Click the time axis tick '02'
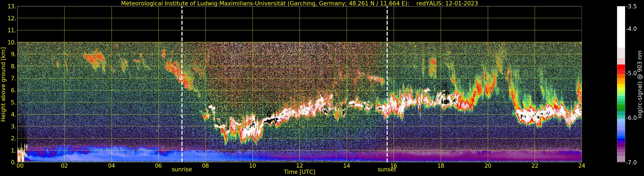 (x=64, y=166)
